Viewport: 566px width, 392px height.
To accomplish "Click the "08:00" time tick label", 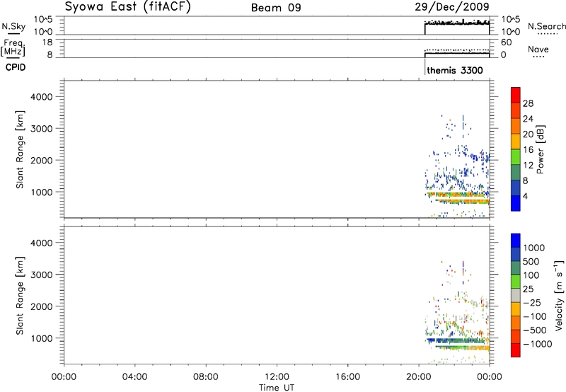I will pos(206,377).
